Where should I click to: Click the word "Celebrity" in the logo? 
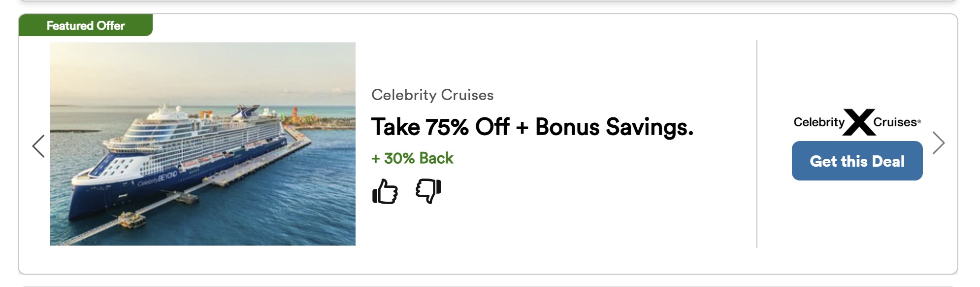tap(819, 122)
